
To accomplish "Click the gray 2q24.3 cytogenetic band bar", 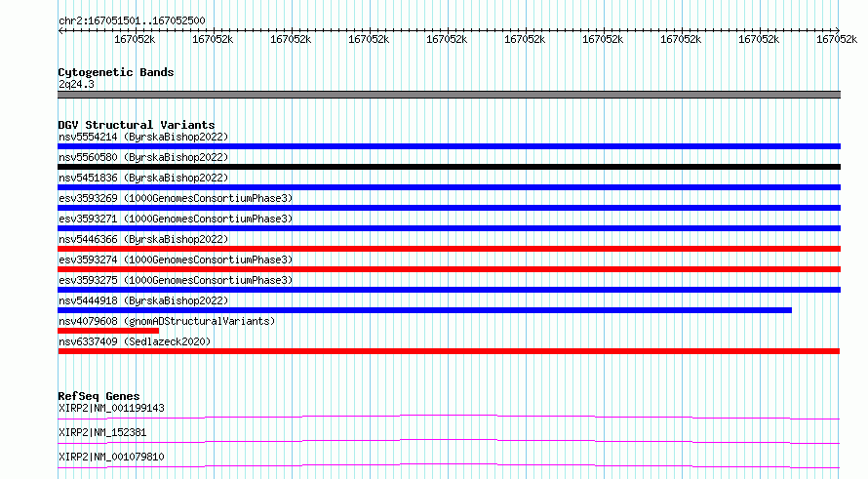I will pos(449,95).
